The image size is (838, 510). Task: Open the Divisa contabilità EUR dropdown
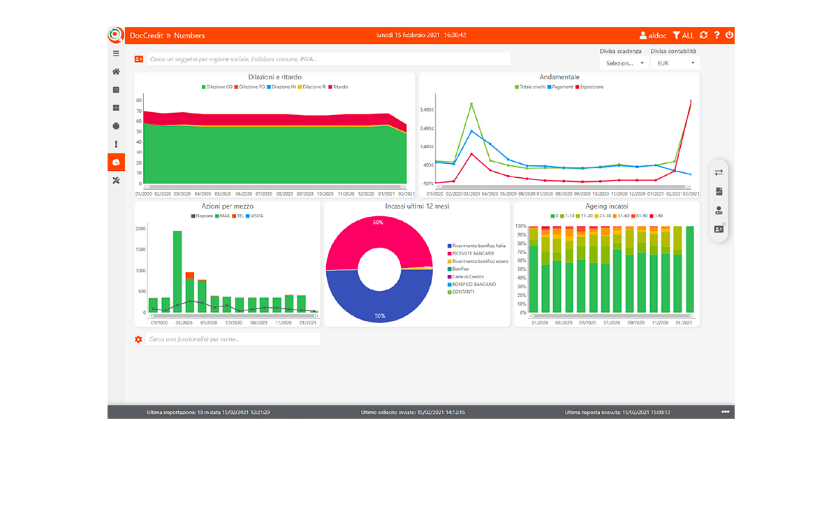coord(676,63)
